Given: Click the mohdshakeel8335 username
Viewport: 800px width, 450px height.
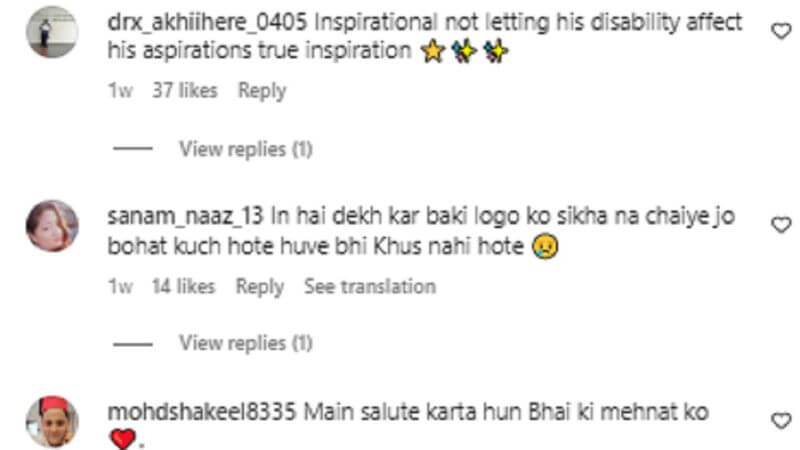Looking at the screenshot, I should coord(202,412).
